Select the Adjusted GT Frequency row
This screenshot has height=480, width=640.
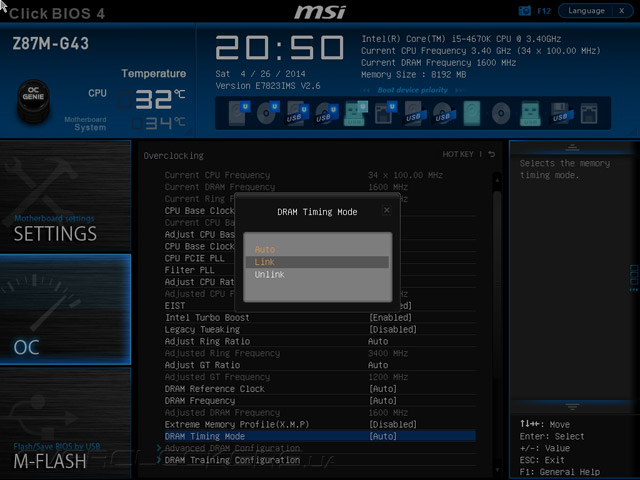pos(320,377)
